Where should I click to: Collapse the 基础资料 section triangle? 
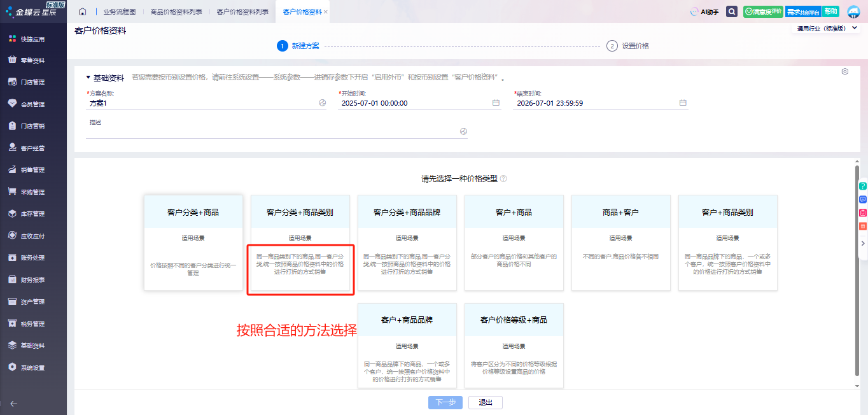click(x=88, y=78)
